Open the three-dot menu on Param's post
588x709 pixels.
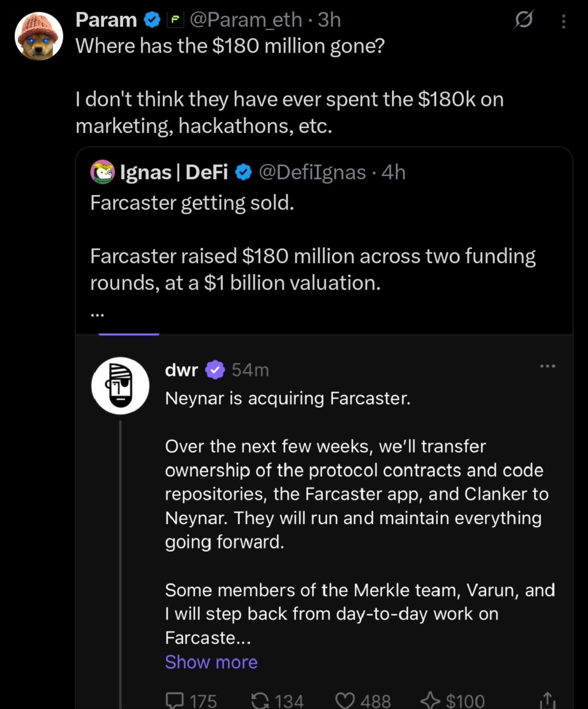point(563,21)
